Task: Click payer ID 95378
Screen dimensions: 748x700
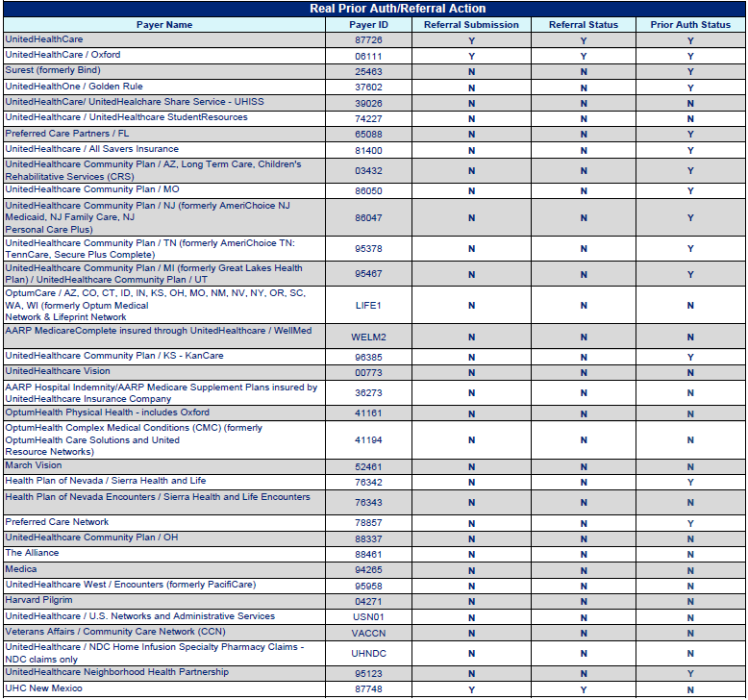Action: coord(368,249)
